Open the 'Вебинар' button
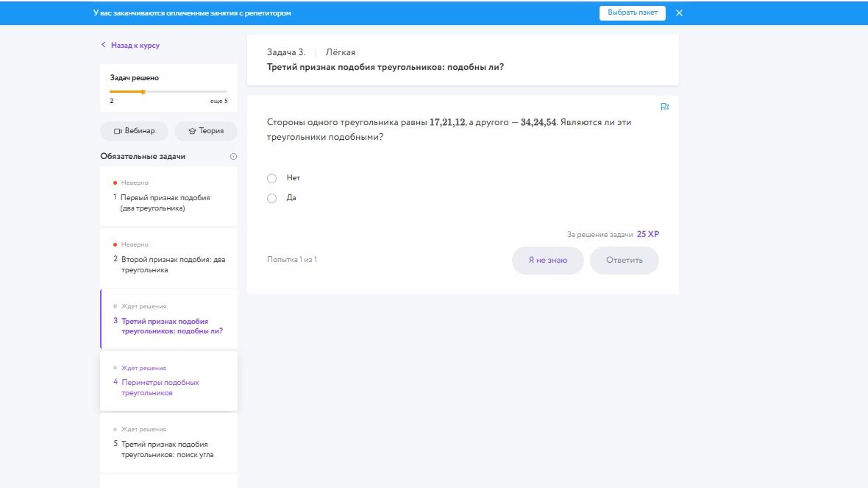This screenshot has width=868, height=488. [134, 131]
